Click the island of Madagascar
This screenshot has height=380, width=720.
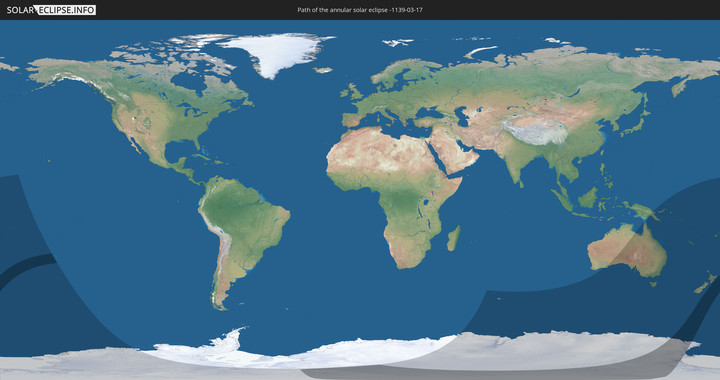coord(454,239)
